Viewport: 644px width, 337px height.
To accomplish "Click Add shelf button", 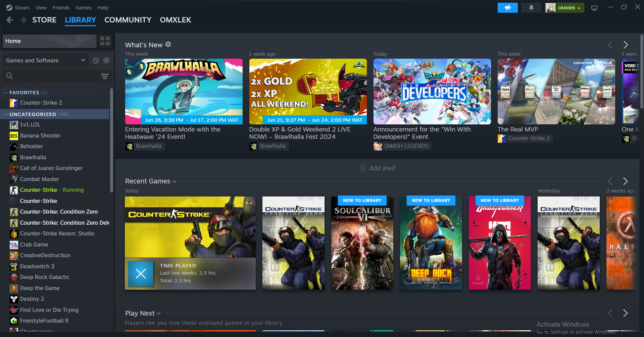I will pos(378,168).
